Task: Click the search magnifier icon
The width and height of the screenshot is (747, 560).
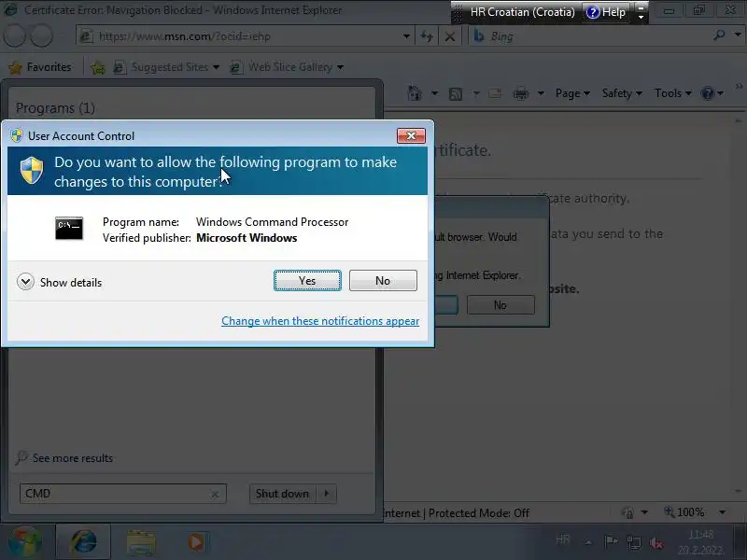Action: pos(719,35)
